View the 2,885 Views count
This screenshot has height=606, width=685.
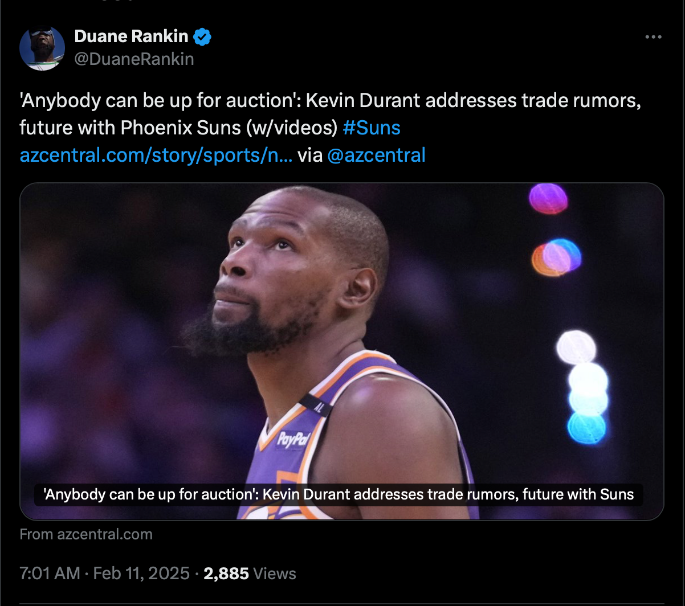[x=250, y=574]
